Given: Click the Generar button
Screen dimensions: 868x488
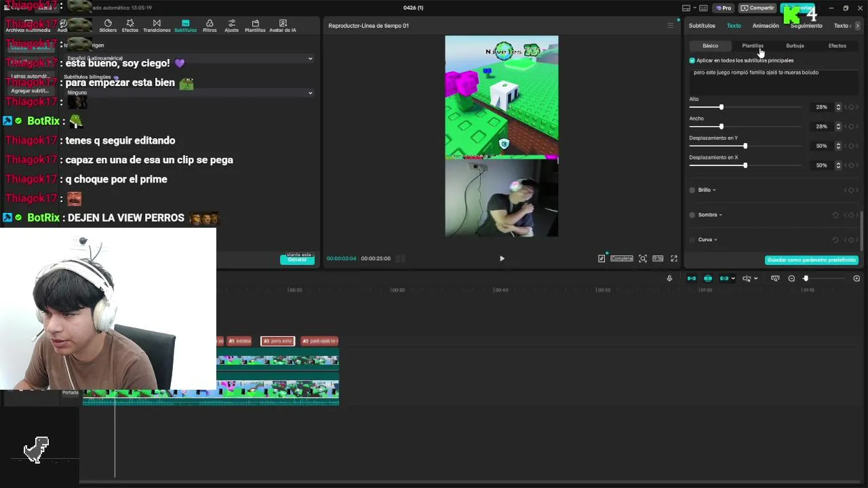Looking at the screenshot, I should [297, 260].
